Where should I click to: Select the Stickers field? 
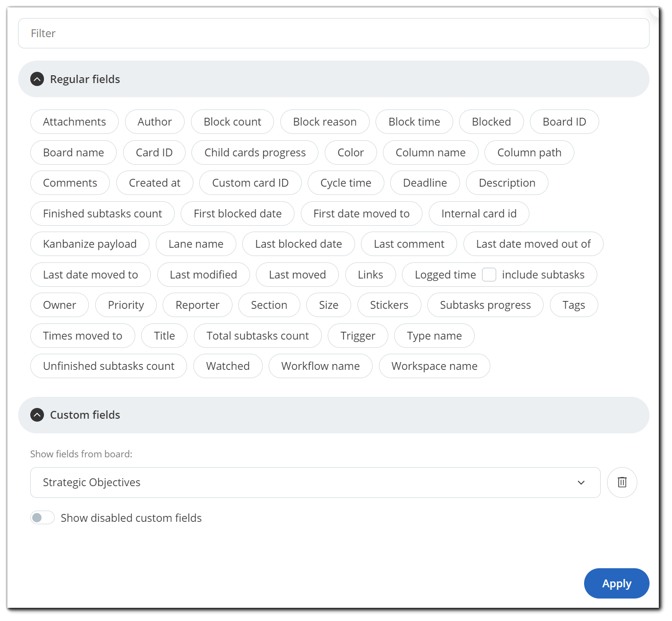point(389,305)
